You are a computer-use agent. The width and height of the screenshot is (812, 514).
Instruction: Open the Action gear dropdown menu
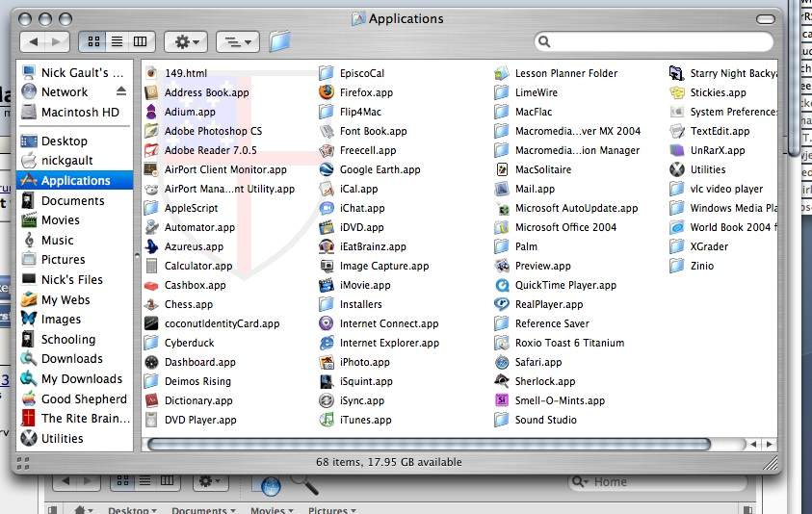[x=186, y=41]
